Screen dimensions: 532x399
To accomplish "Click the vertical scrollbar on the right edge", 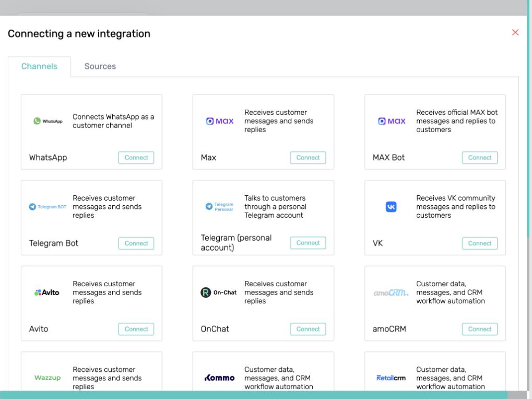I will (x=529, y=119).
